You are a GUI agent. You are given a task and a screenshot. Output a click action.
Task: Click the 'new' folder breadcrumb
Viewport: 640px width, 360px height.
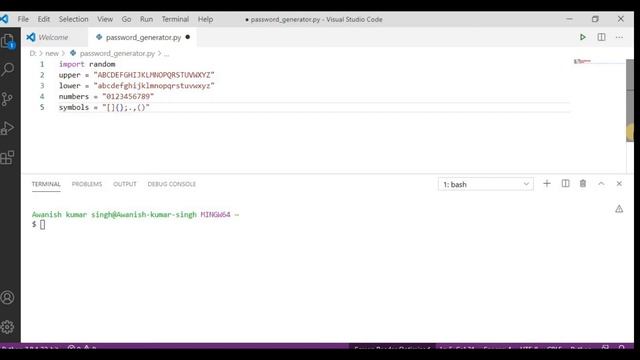pos(52,53)
